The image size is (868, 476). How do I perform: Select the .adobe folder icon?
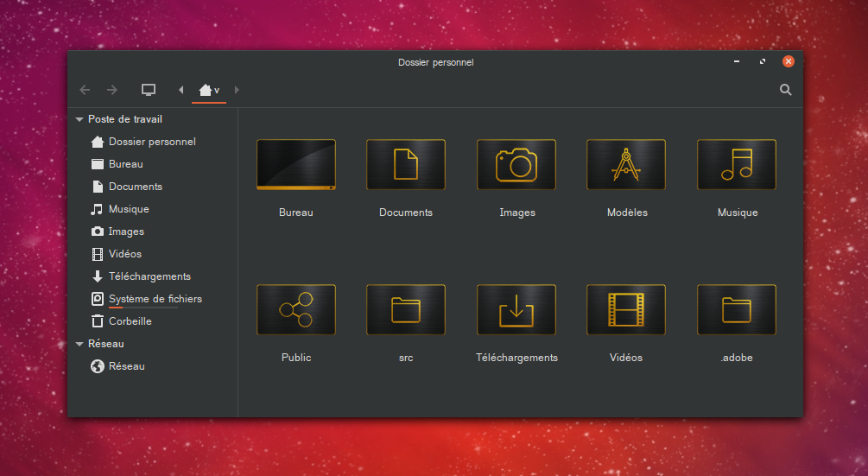[737, 310]
